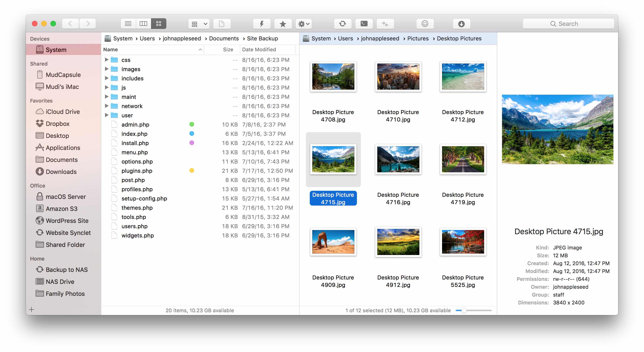Adjust the thumbnail size slider
This screenshot has height=352, width=644.
[464, 310]
